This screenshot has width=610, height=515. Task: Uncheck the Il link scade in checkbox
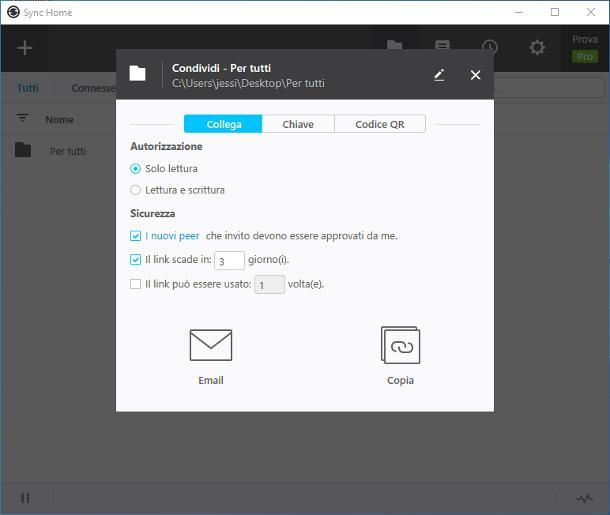(x=136, y=260)
